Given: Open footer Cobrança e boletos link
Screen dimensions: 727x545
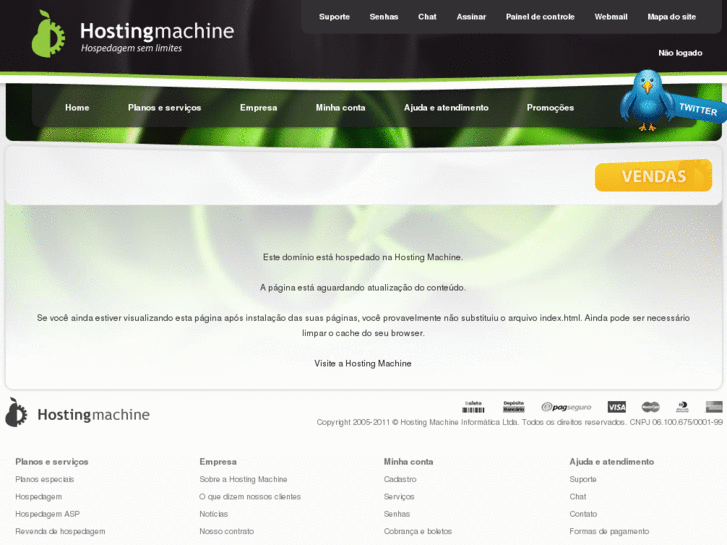Looking at the screenshot, I should (418, 531).
